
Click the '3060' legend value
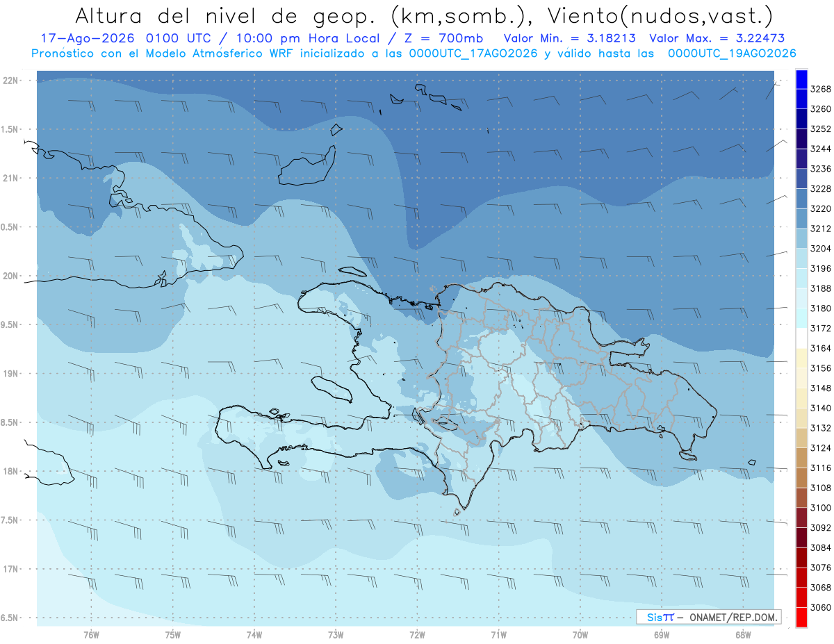[821, 608]
